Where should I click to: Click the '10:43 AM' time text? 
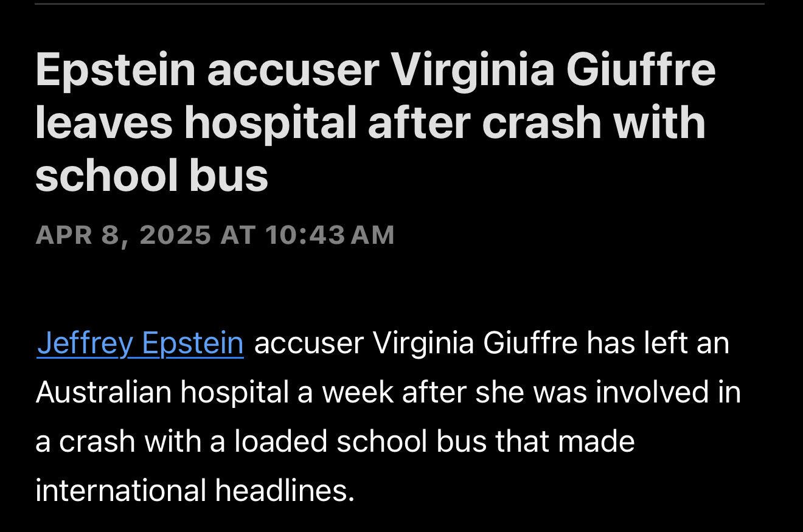[330, 235]
